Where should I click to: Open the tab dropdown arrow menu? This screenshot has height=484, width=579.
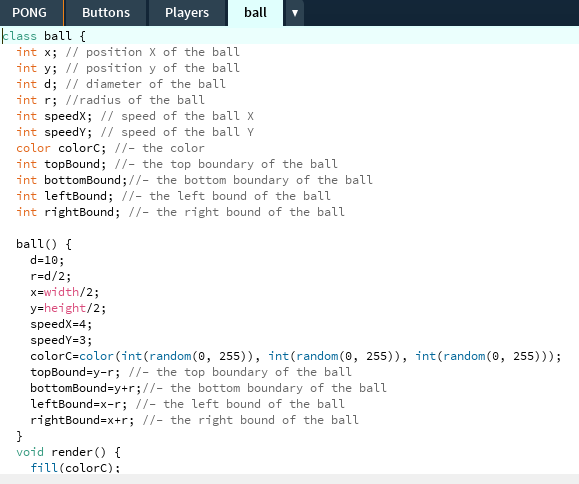pyautogui.click(x=295, y=13)
